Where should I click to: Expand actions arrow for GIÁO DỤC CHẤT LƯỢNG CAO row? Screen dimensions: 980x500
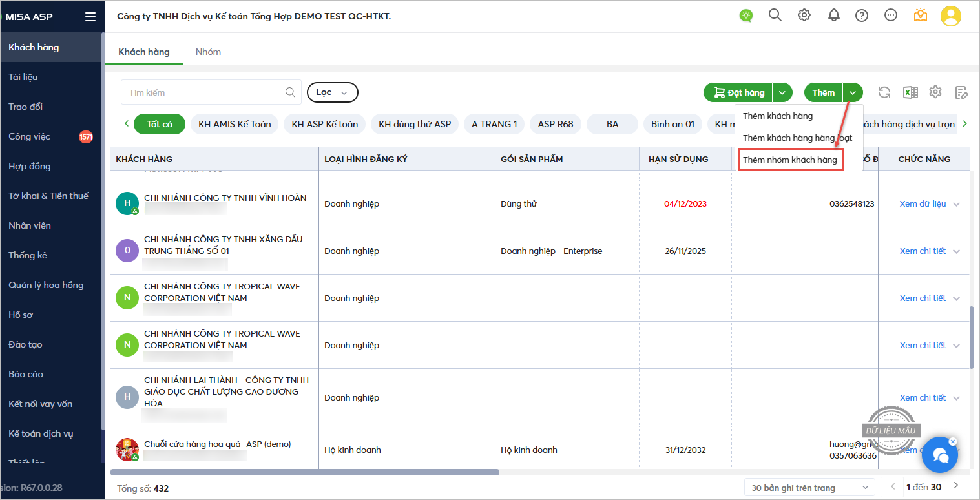click(956, 398)
